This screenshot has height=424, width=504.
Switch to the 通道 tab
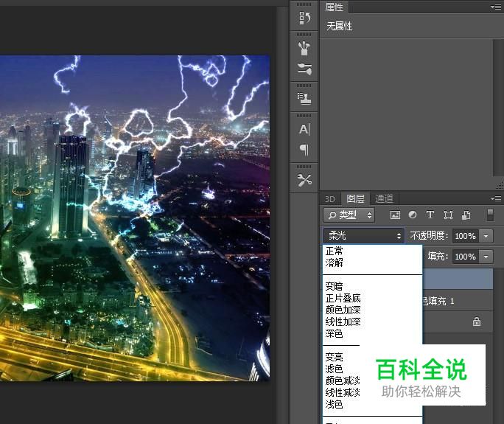tap(384, 198)
